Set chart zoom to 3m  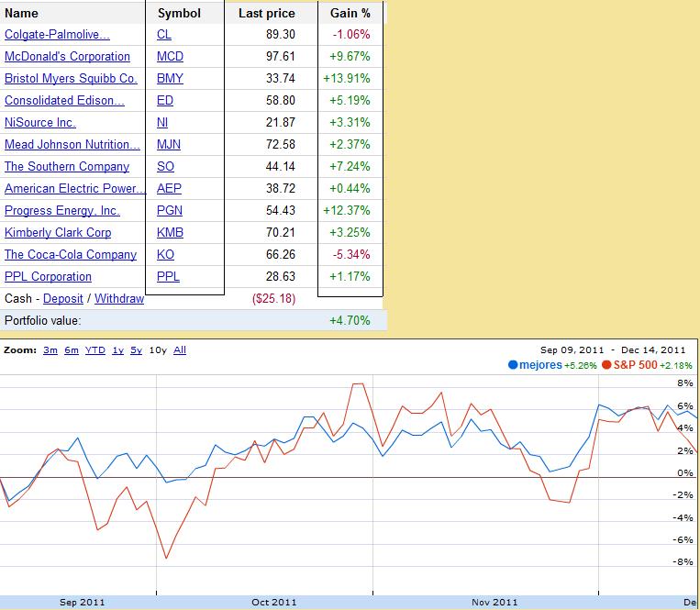[x=50, y=350]
